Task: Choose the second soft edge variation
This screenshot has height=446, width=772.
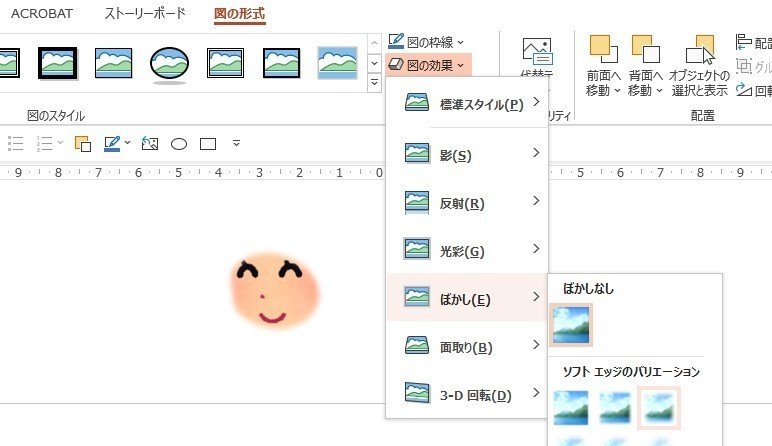Action: point(614,408)
